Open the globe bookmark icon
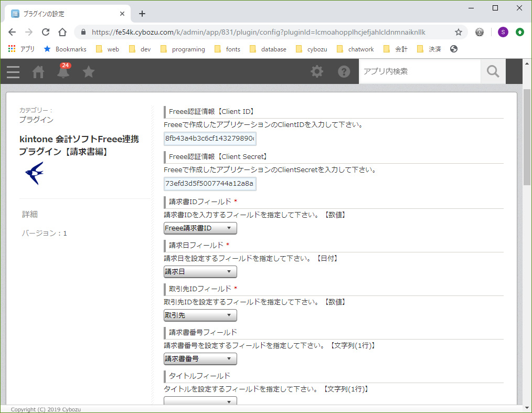Image resolution: width=532 pixels, height=413 pixels. pos(454,49)
